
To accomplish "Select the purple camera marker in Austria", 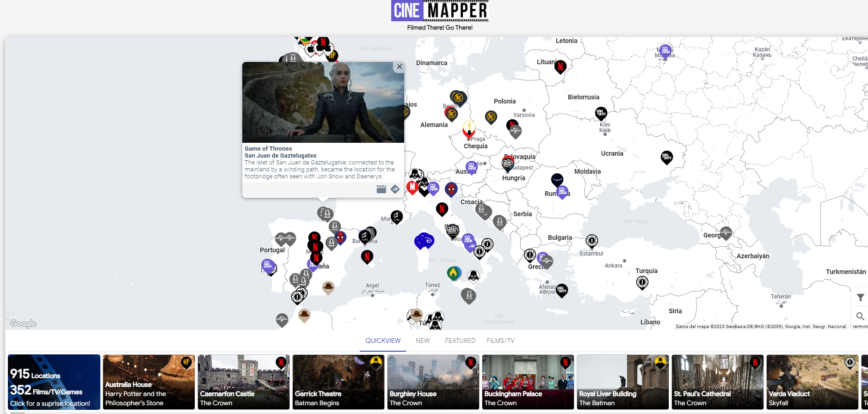I will pos(471,167).
